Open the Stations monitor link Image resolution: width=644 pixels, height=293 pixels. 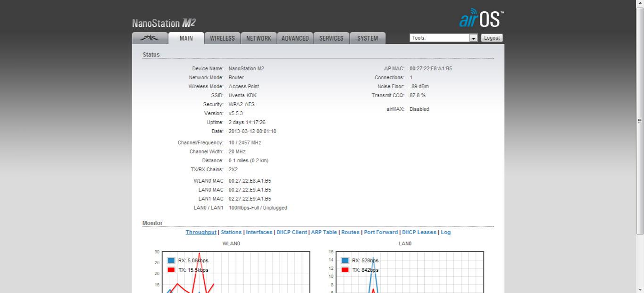coord(231,232)
